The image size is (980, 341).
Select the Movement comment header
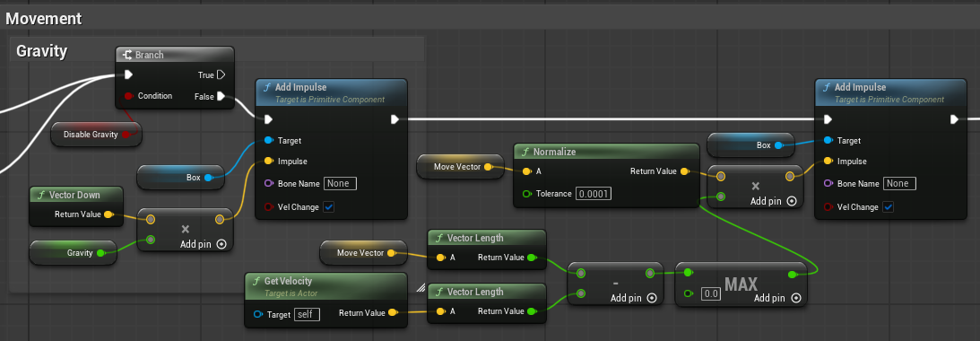(43, 18)
